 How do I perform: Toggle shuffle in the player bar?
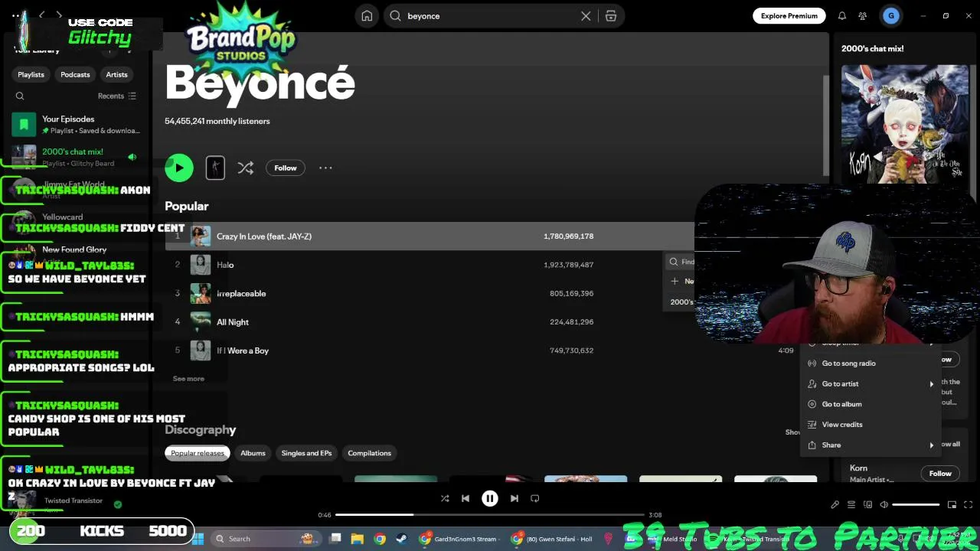click(x=444, y=498)
